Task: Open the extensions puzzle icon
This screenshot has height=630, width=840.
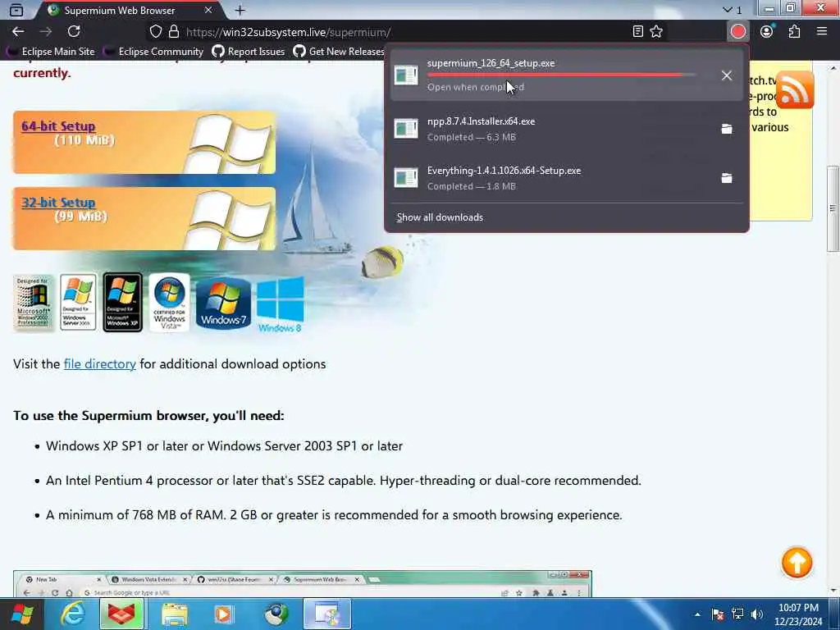Action: tap(794, 32)
